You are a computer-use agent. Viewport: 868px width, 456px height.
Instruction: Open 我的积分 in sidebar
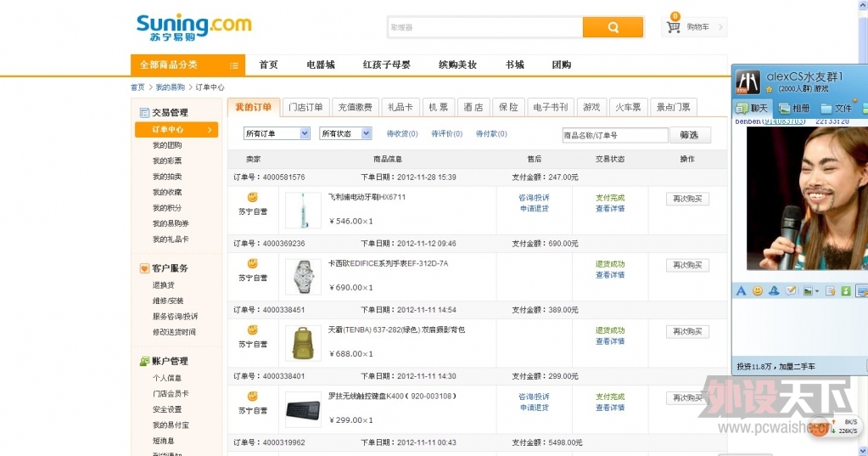[167, 208]
